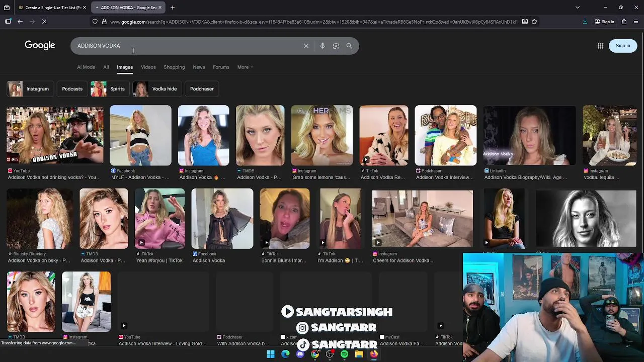
Task: Launch Microsoft Edge from the taskbar
Action: (285, 354)
